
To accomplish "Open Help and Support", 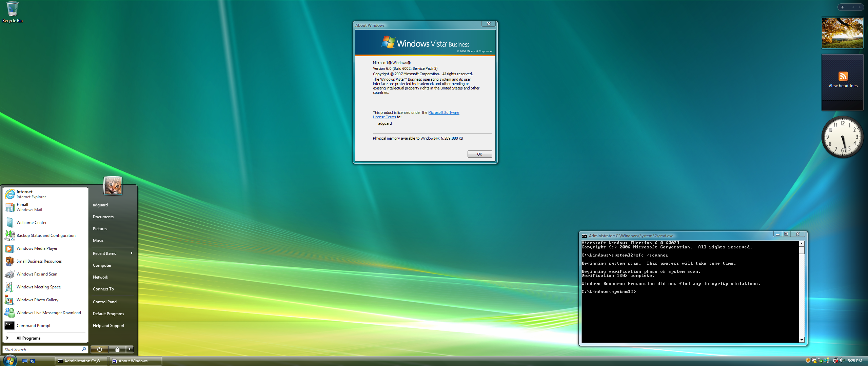I will coord(113,326).
